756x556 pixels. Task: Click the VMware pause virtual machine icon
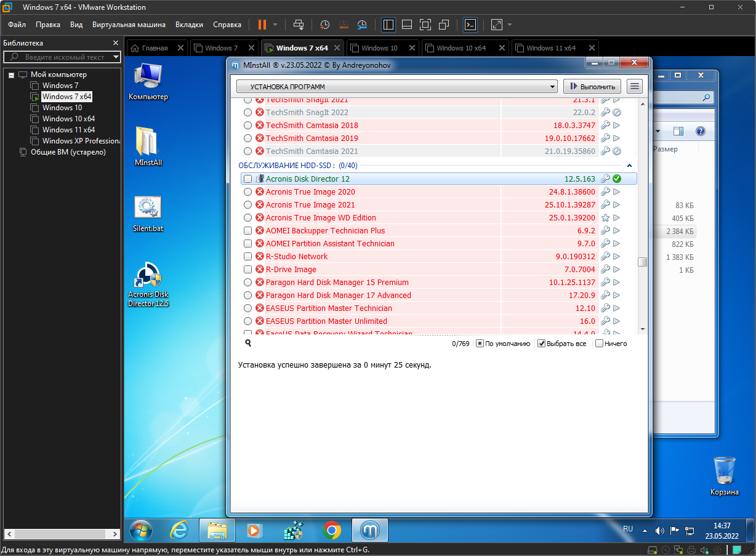(262, 25)
